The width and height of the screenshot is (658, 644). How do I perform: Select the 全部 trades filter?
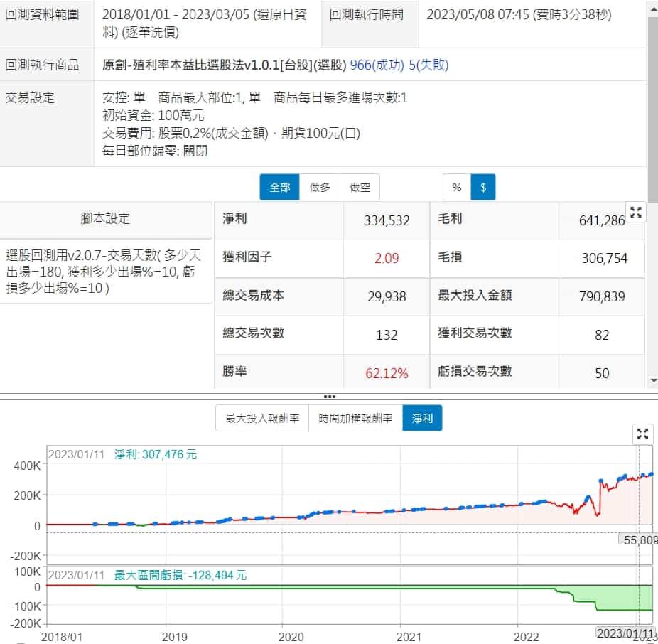279,188
